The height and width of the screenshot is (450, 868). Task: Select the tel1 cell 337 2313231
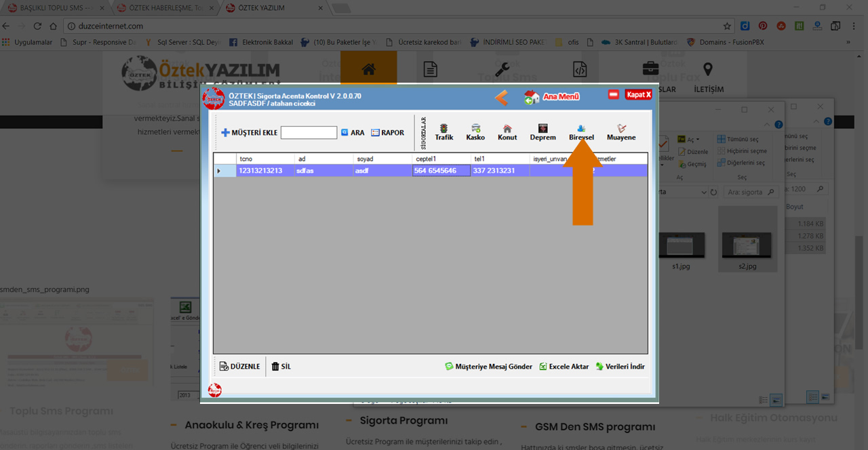pyautogui.click(x=500, y=171)
